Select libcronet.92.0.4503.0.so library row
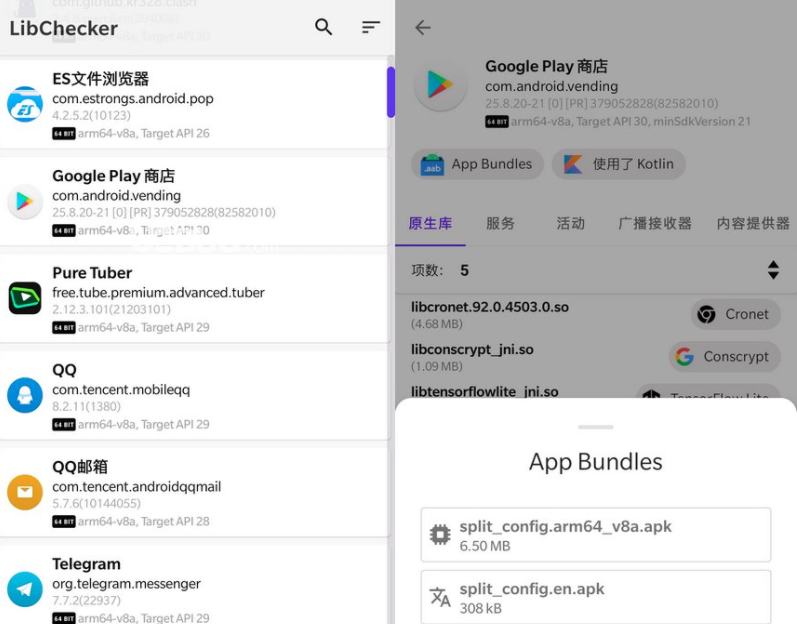The image size is (797, 624). 596,315
